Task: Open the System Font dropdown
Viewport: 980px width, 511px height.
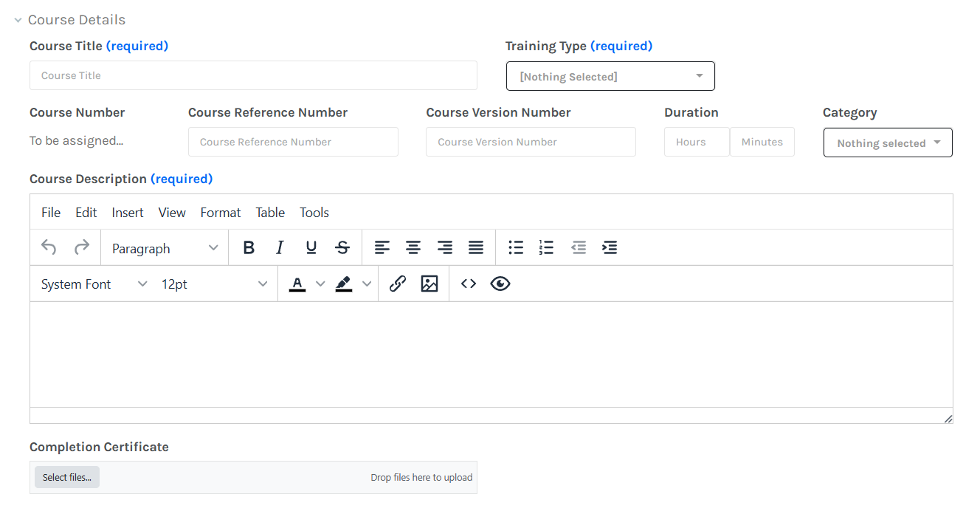Action: tap(94, 284)
